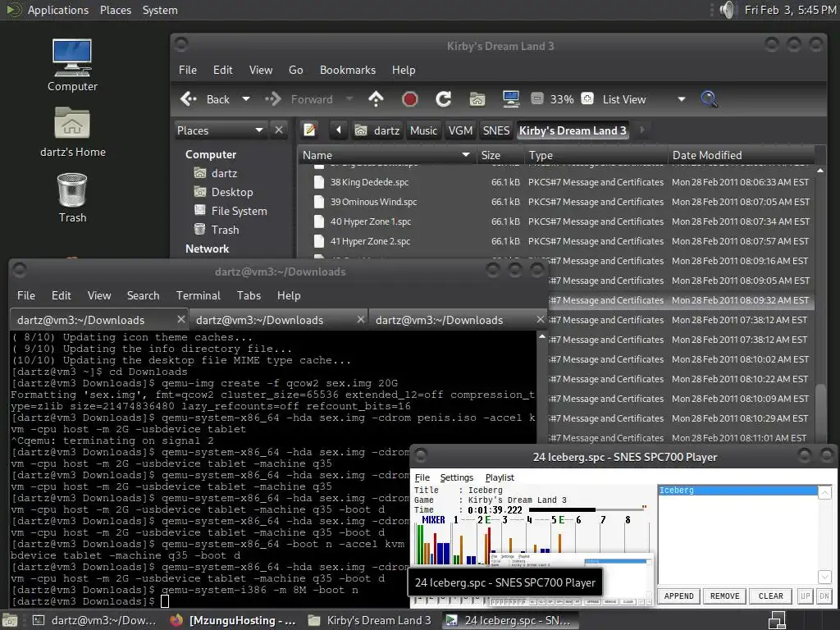Open the Playlist menu in SPC700 Player

tap(500, 477)
